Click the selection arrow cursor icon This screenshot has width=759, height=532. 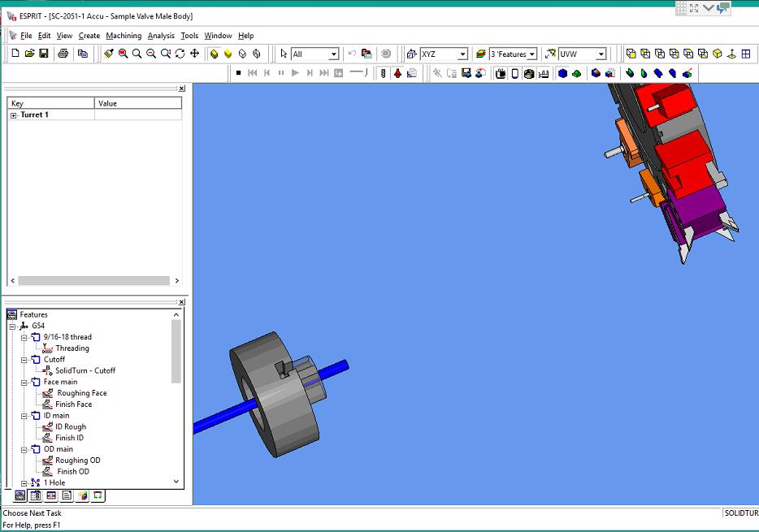(x=284, y=54)
